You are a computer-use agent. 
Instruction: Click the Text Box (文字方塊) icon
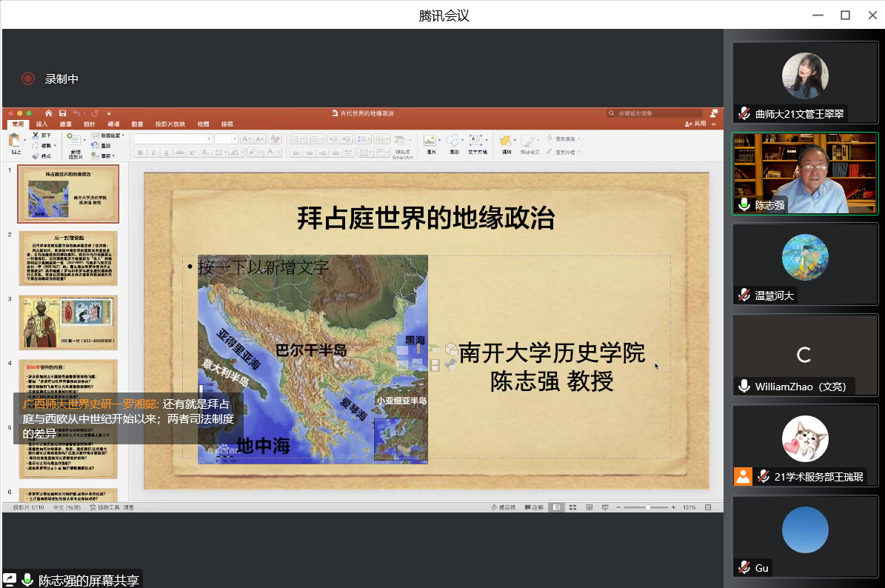point(477,140)
